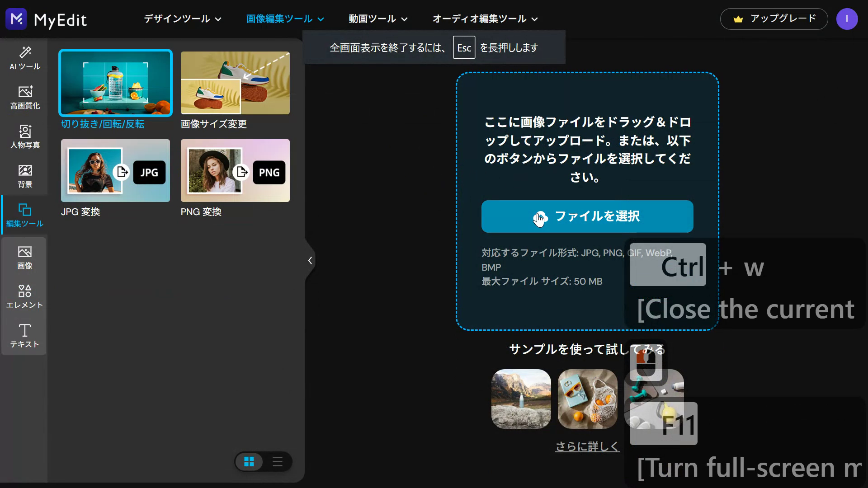Open the AI ツール sidebar section
868x488 pixels.
[x=25, y=58]
